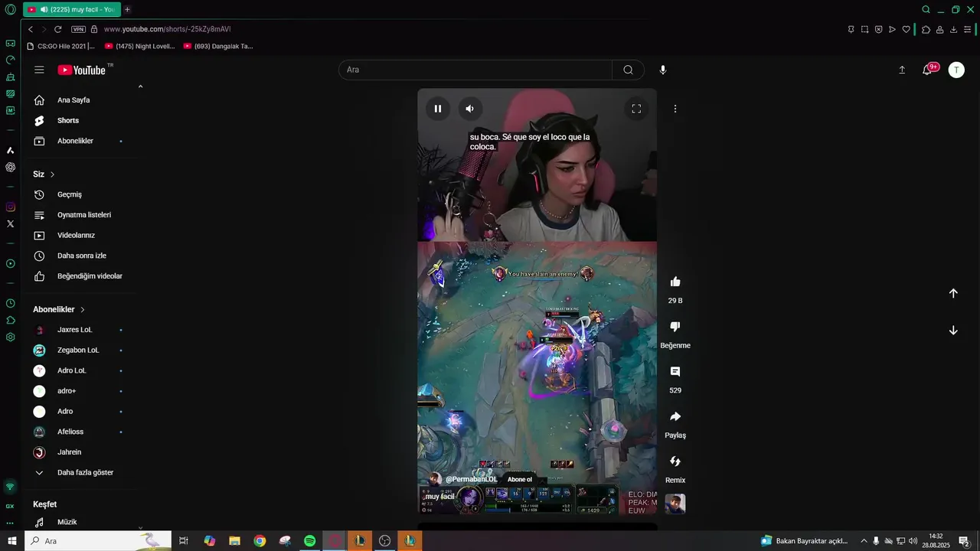Remix this Short
The height and width of the screenshot is (551, 980).
675,461
